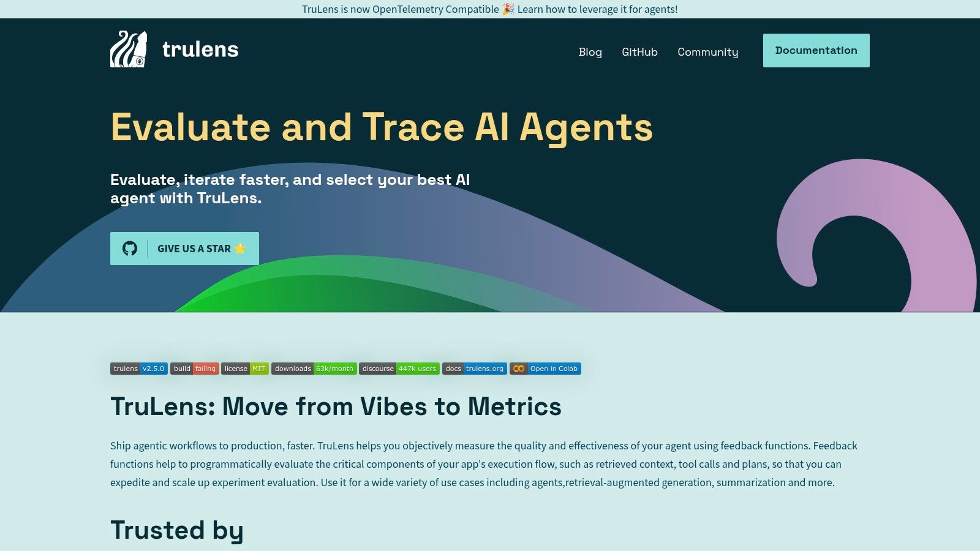This screenshot has width=980, height=551.
Task: Click the 'Ship agentic workflows to production' paragraph
Action: pyautogui.click(x=484, y=464)
